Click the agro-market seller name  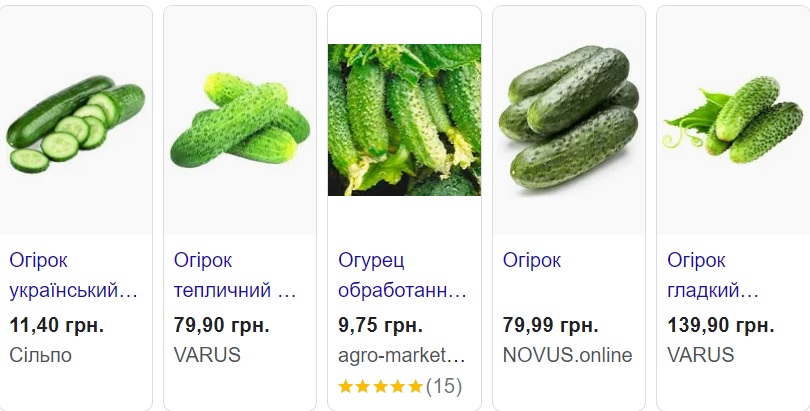pos(402,355)
